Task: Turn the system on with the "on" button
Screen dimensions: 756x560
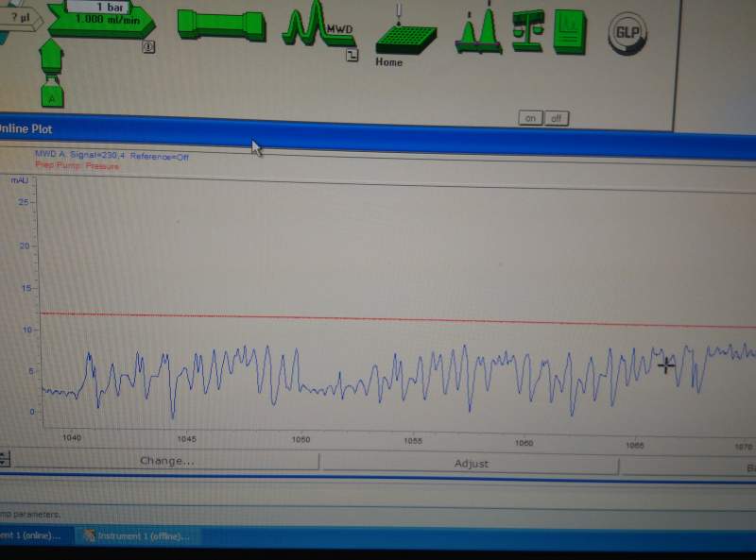Action: pos(530,118)
